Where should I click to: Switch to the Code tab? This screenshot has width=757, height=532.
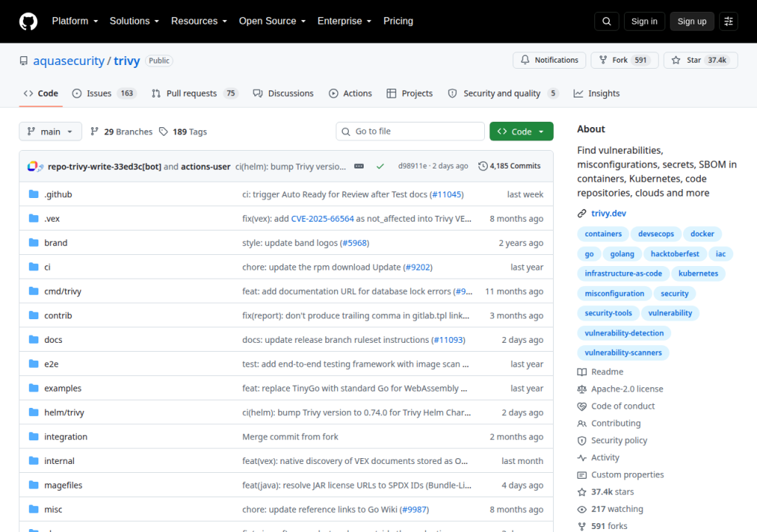click(x=41, y=93)
